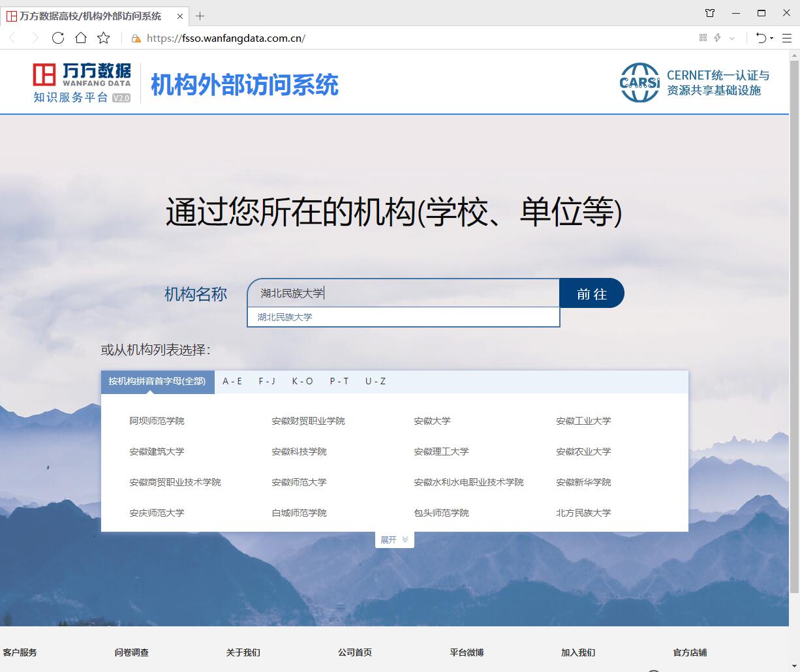Open the browser skin (shirt) icon
The image size is (800, 672).
[710, 13]
